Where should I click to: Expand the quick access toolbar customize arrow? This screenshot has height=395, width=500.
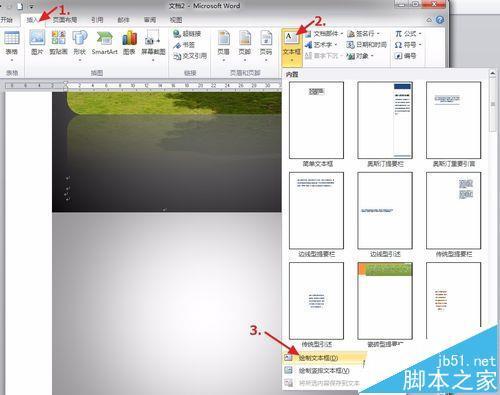pos(31,6)
